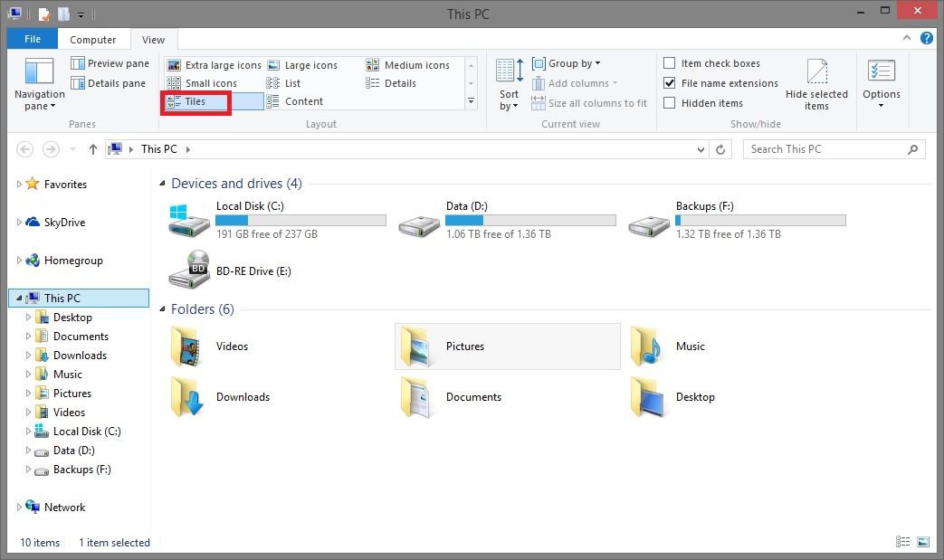Click the Hide selected items icon
944x560 pixels.
click(816, 72)
